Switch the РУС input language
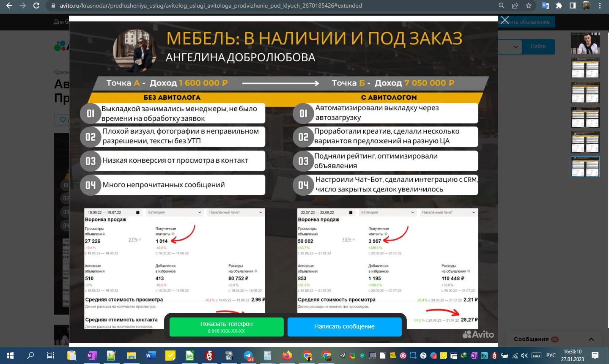This screenshot has width=609, height=364. 551,356
